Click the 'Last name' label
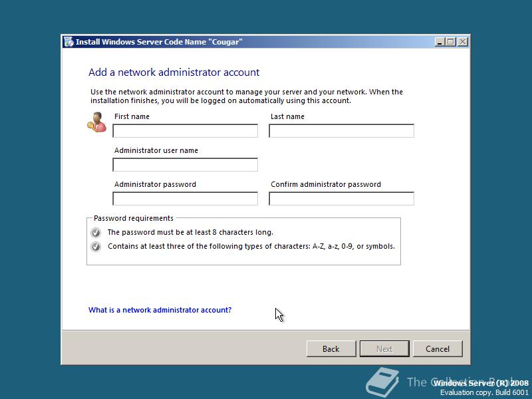 [287, 116]
